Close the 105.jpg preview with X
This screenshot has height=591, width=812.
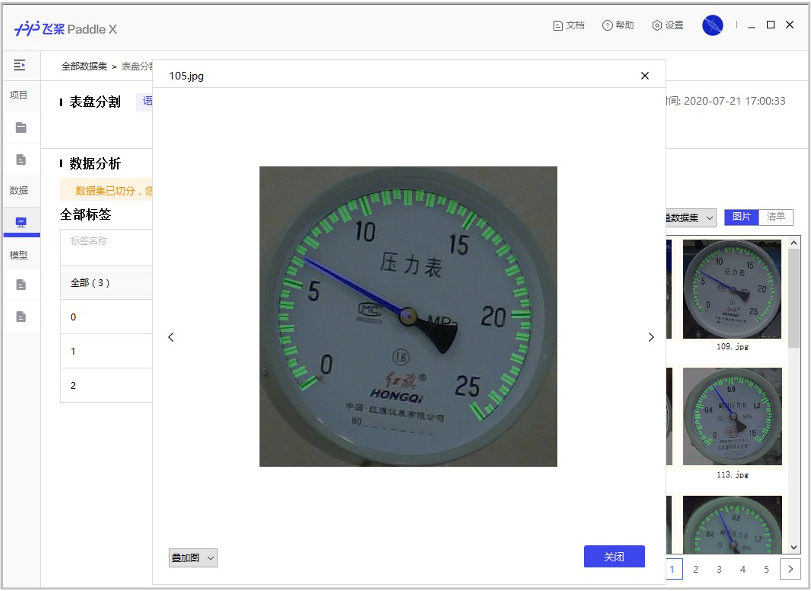click(x=645, y=76)
